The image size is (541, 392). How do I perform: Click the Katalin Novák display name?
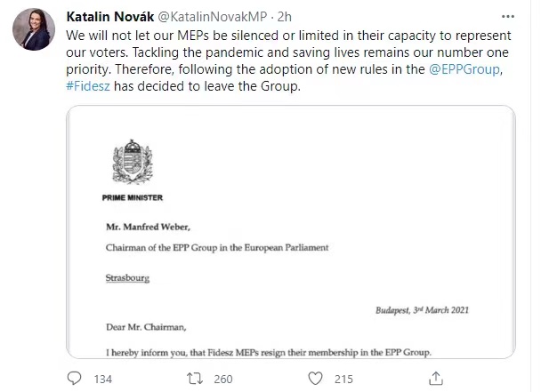click(120, 16)
